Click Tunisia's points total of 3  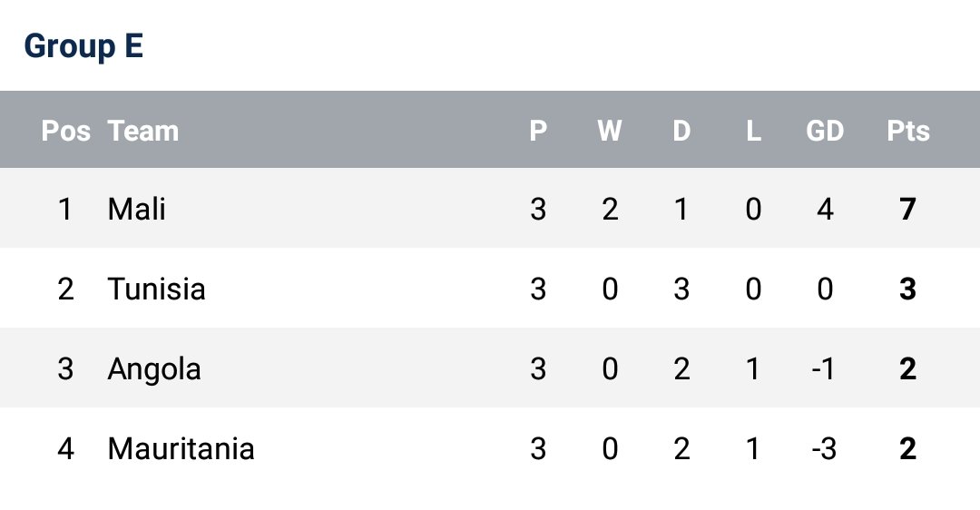click(908, 289)
